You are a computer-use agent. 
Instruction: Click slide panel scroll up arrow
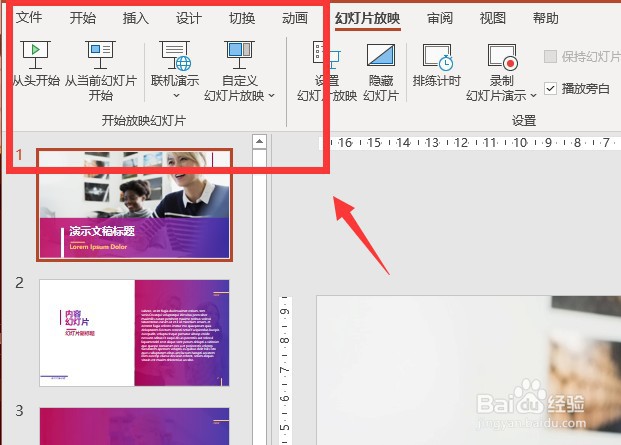(259, 141)
